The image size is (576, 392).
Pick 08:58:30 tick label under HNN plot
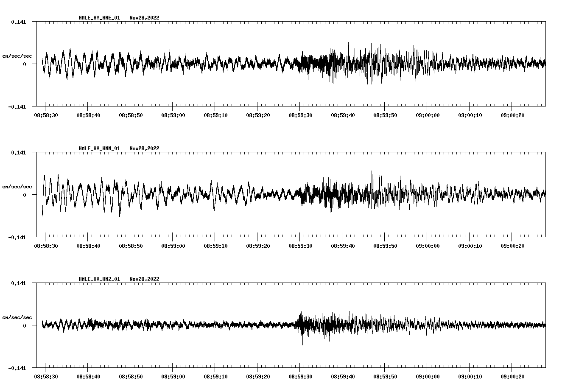click(x=46, y=246)
